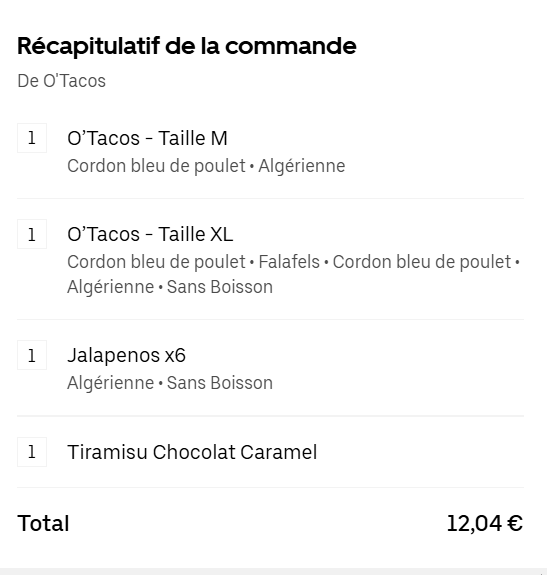Open the O'Tacos - Taille M item

(x=147, y=138)
